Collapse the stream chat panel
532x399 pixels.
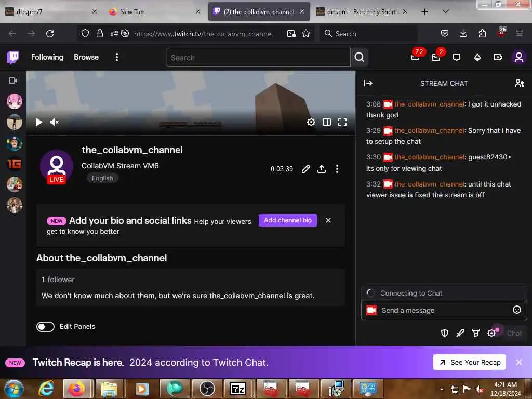tap(368, 83)
